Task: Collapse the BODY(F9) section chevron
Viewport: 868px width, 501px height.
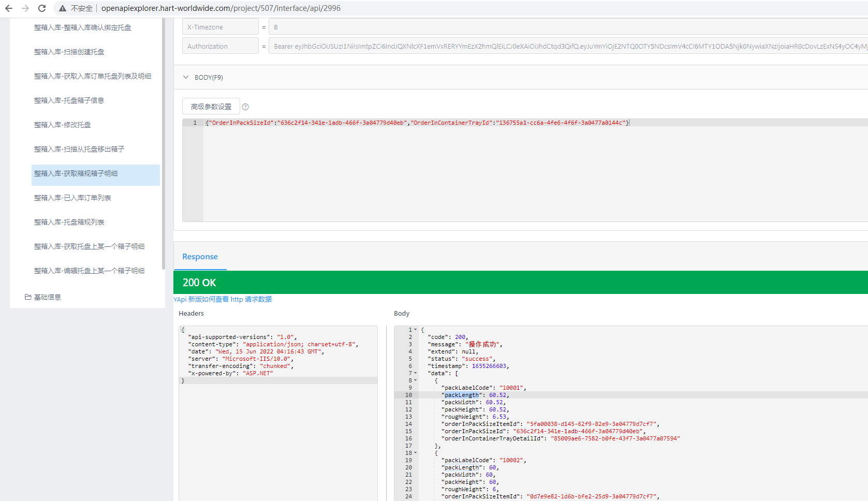Action: pos(186,77)
